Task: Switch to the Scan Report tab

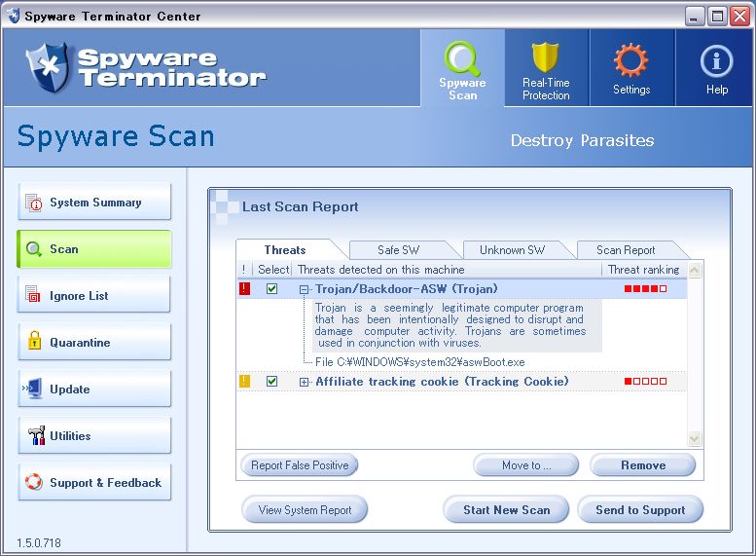Action: [x=626, y=250]
